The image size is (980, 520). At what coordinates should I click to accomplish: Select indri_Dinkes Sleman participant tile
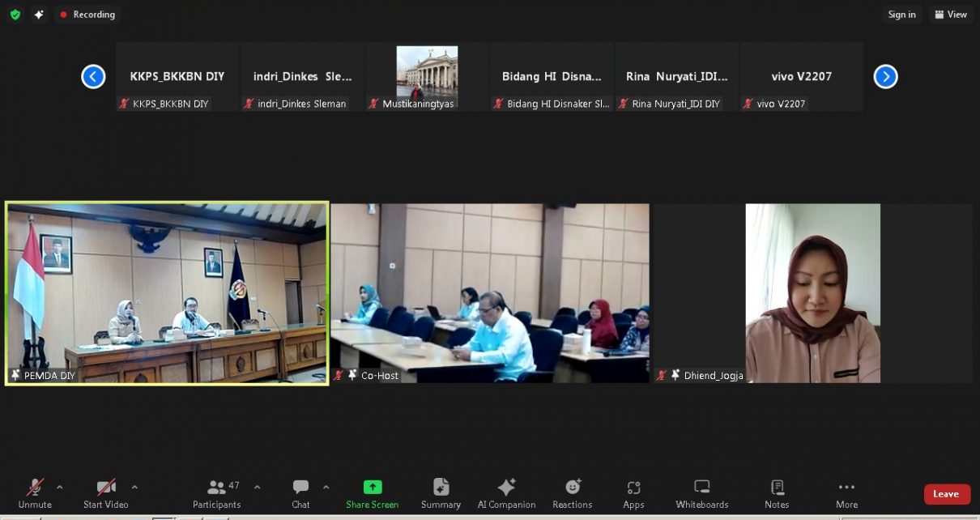[x=302, y=77]
